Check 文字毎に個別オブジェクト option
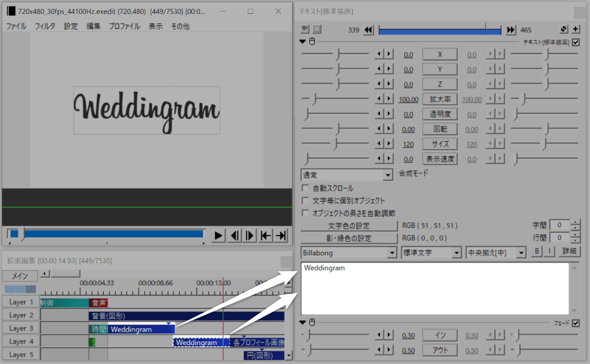 tap(305, 200)
